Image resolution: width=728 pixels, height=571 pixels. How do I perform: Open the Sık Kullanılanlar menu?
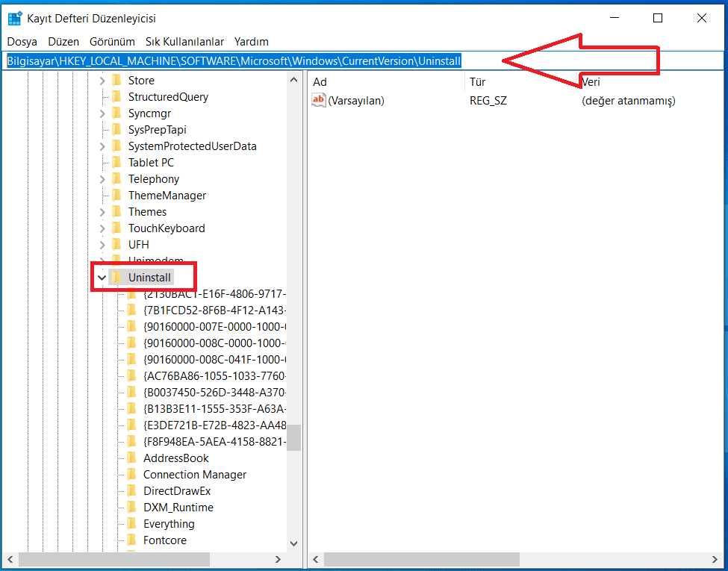point(184,42)
